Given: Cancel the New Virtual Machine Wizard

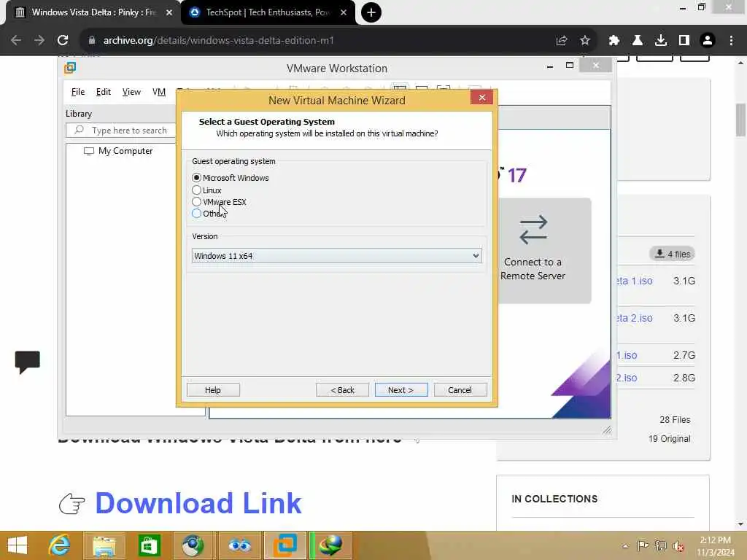Looking at the screenshot, I should coord(460,390).
